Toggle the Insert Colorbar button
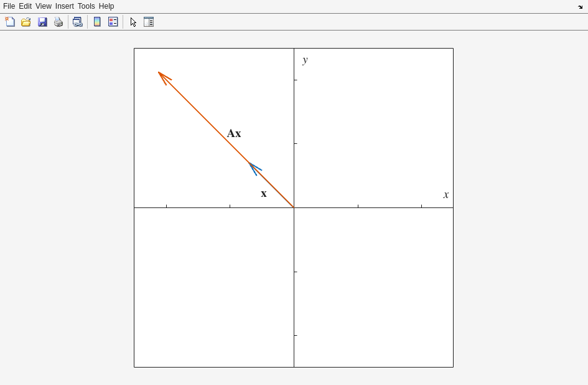Image resolution: width=588 pixels, height=385 pixels. click(x=97, y=22)
